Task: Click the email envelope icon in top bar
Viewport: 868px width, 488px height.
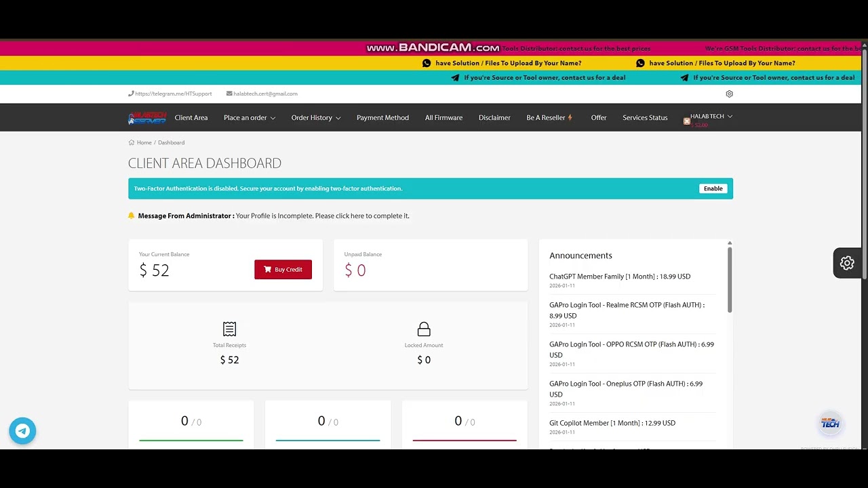Action: coord(229,94)
